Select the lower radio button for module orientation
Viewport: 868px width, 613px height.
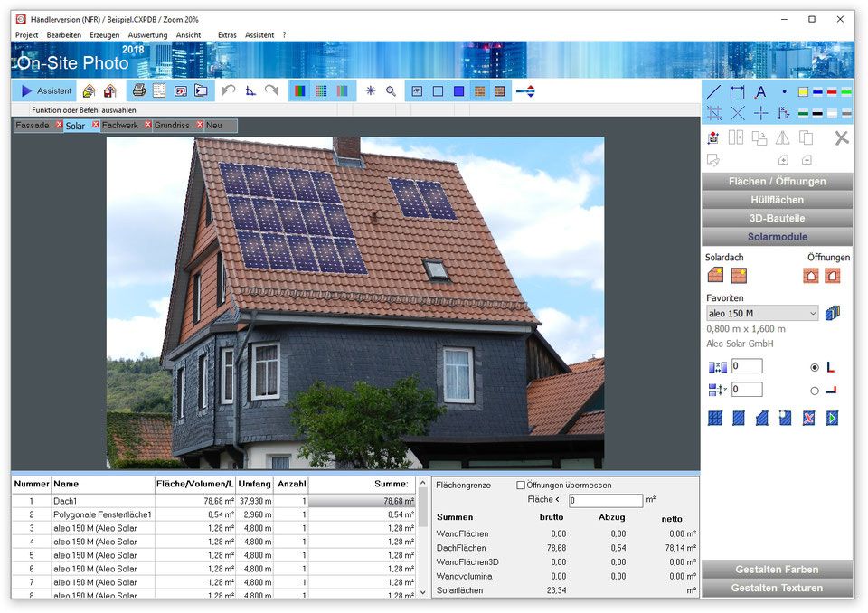815,390
